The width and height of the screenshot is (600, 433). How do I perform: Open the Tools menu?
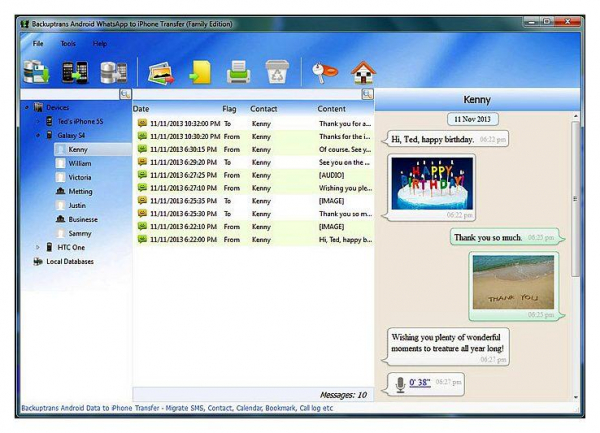click(68, 44)
